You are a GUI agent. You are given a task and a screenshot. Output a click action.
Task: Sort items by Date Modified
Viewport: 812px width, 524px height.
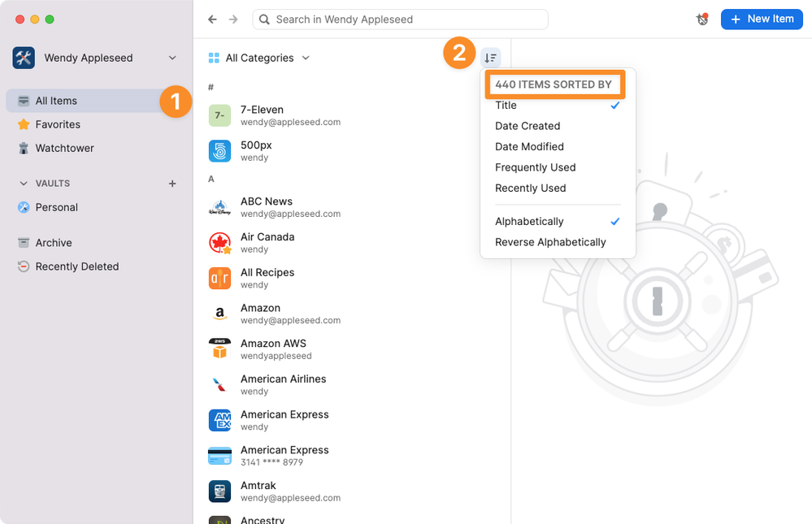(x=529, y=147)
